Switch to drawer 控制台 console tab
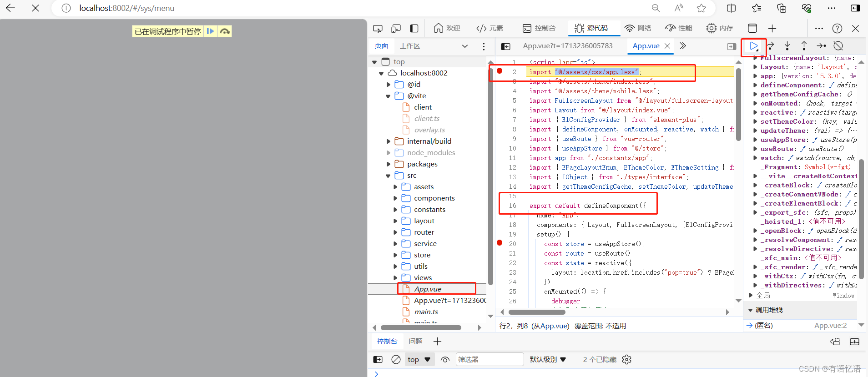Image resolution: width=868 pixels, height=377 pixels. point(387,342)
